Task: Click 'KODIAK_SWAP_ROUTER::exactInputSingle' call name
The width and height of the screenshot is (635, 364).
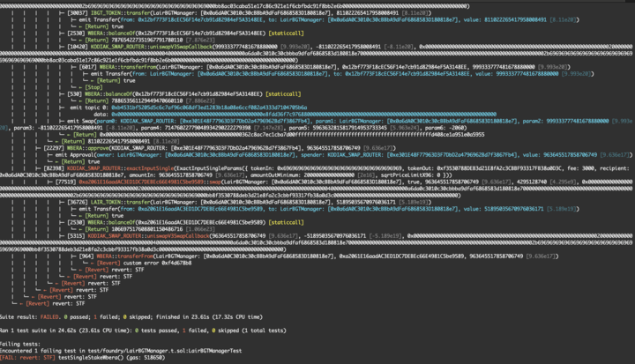Action: (x=120, y=168)
